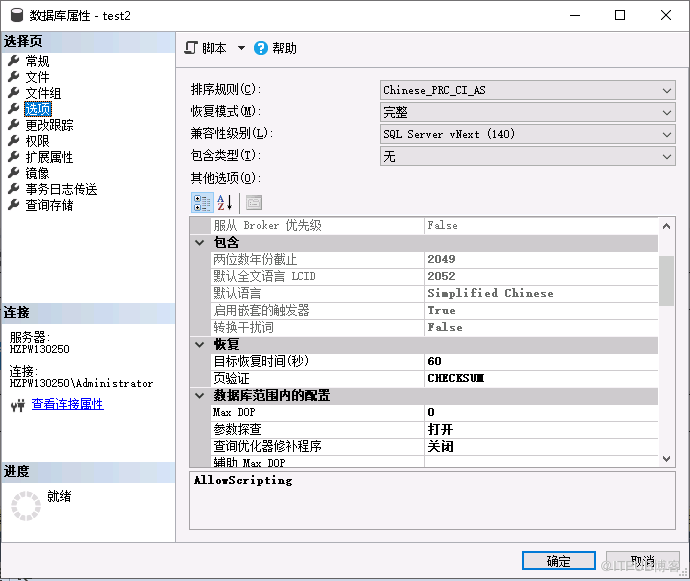Click the 目标恢复时间 value field
The height and width of the screenshot is (581, 690).
point(540,361)
